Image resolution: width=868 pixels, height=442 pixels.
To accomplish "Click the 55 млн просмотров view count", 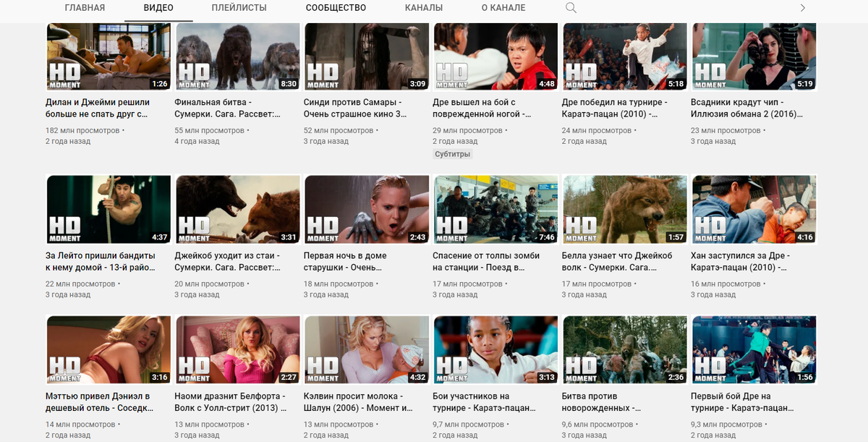I will coord(210,130).
